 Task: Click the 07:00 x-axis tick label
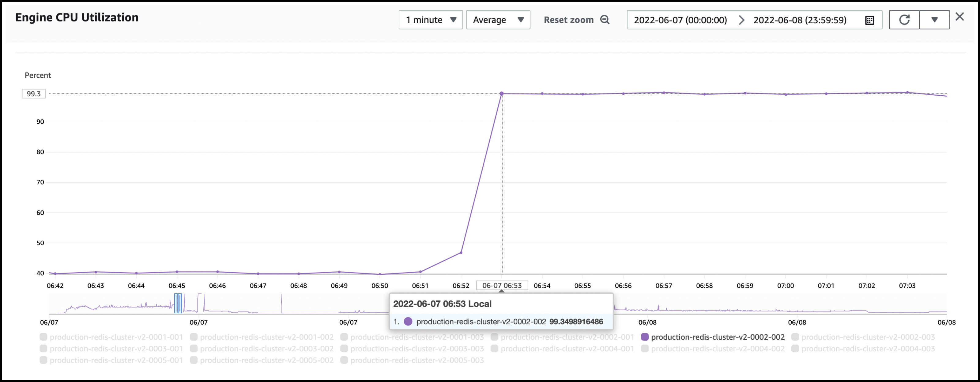[785, 286]
